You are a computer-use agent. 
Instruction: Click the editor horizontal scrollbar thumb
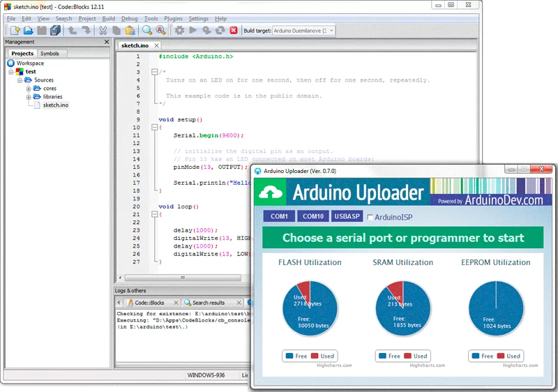(183, 278)
